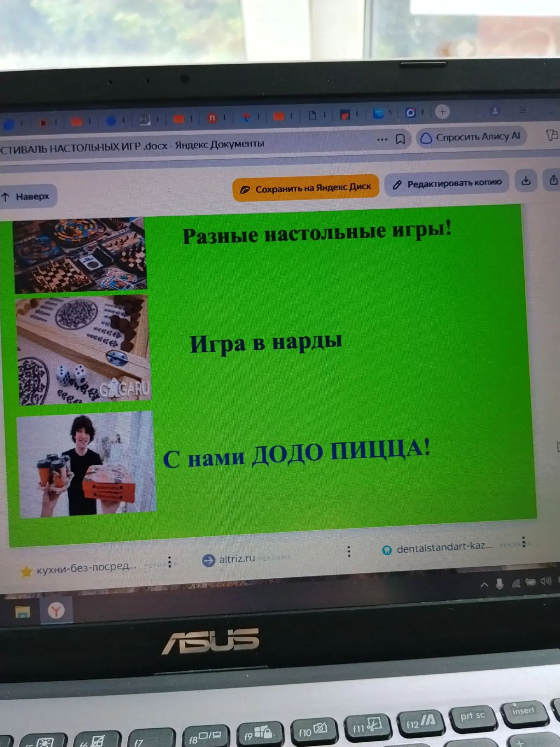This screenshot has height=747, width=560.
Task: Click the bookmark icon in address bar
Action: [x=400, y=139]
